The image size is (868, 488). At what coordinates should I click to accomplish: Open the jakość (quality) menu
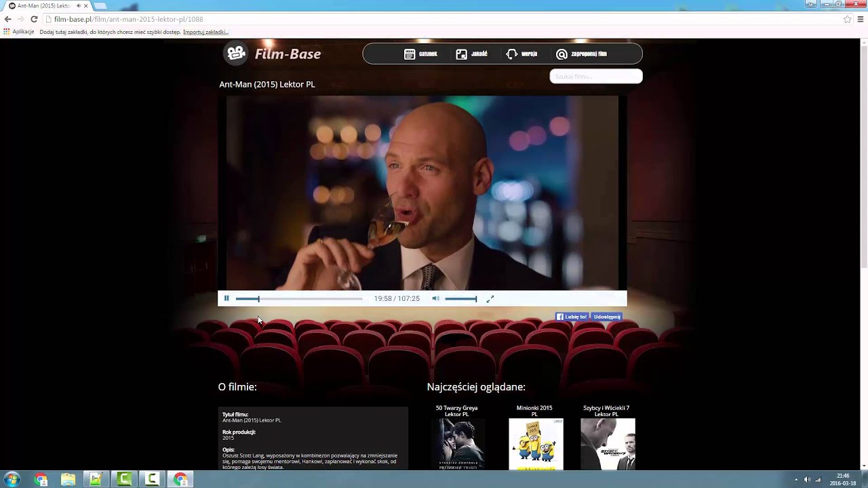471,54
